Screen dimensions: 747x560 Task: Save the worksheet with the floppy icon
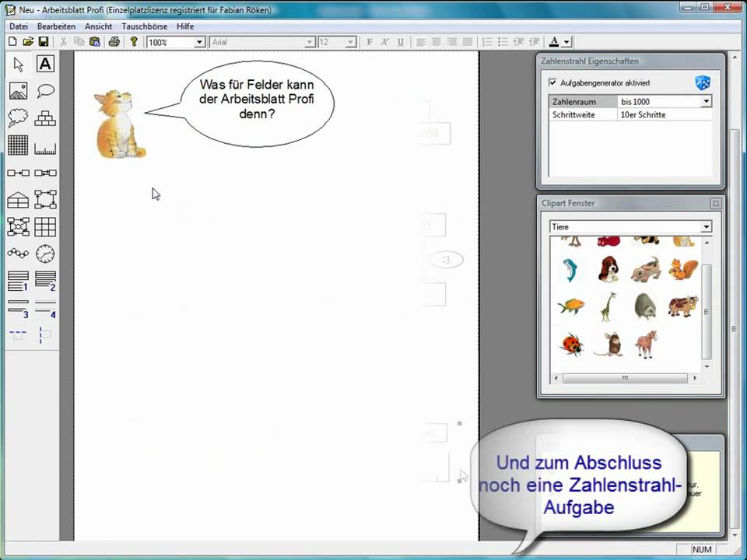click(44, 42)
